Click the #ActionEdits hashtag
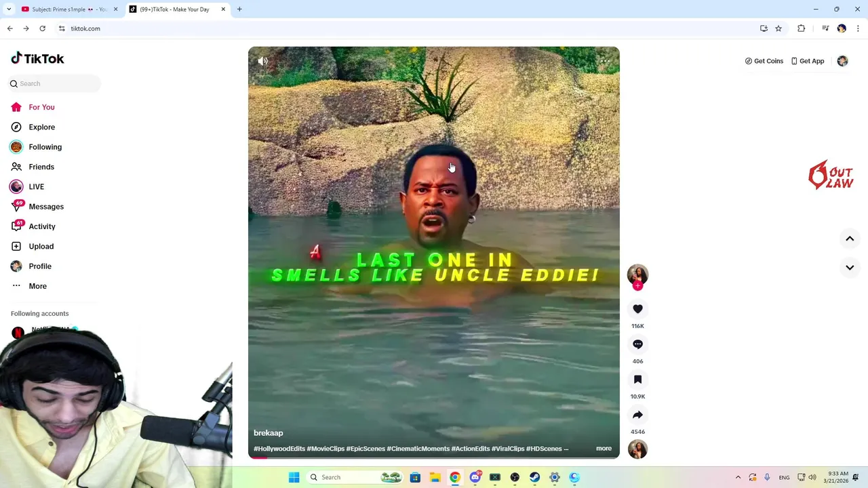Image resolution: width=868 pixels, height=488 pixels. tap(471, 449)
